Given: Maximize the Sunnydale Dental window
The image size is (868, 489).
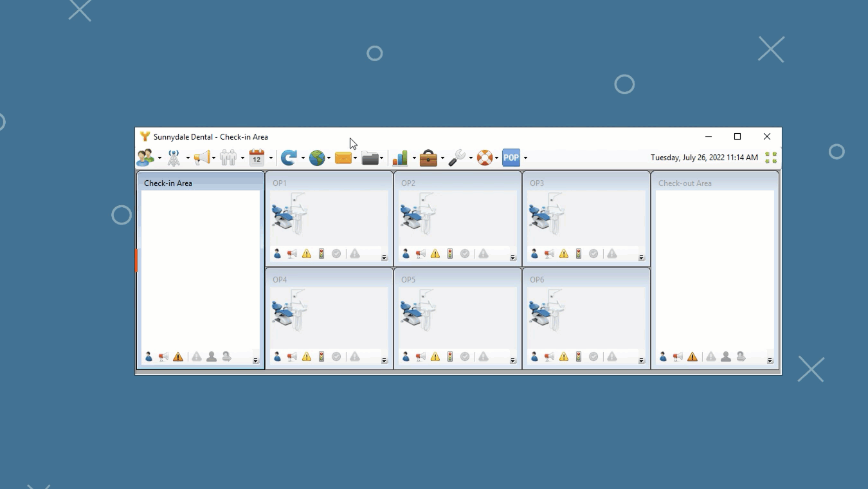Looking at the screenshot, I should point(737,136).
